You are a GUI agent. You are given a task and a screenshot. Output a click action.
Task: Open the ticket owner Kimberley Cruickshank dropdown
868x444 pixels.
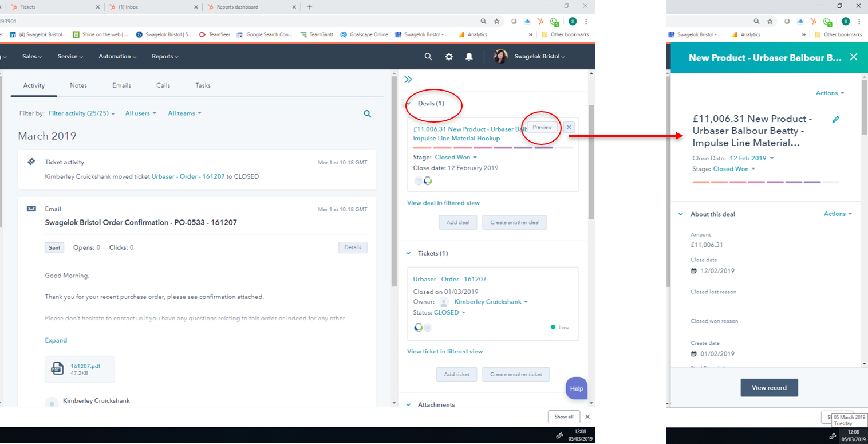pyautogui.click(x=491, y=302)
